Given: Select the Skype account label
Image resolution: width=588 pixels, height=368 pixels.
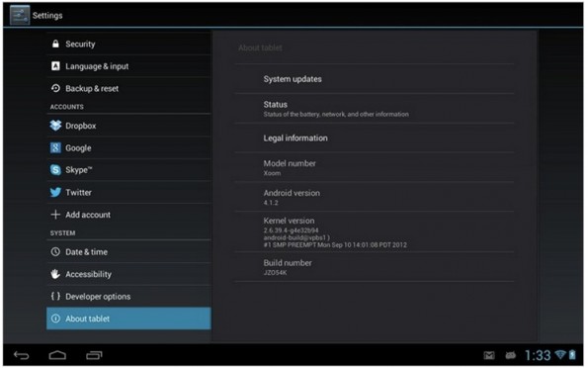Looking at the screenshot, I should click(x=79, y=170).
